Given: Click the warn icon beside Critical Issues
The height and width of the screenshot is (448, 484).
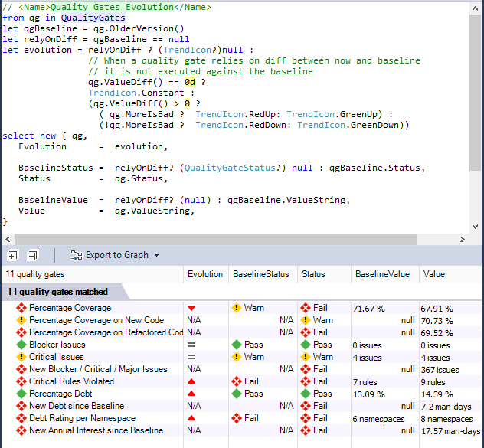Looking at the screenshot, I should (21, 357).
